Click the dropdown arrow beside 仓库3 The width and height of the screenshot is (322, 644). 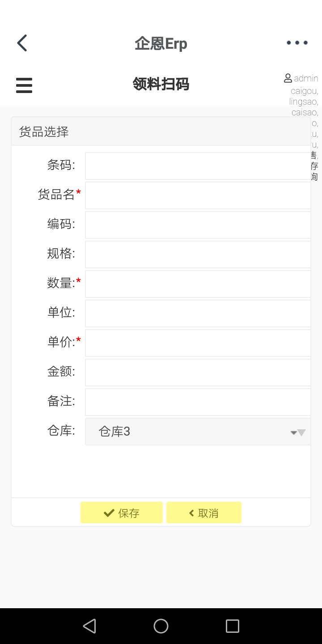298,432
